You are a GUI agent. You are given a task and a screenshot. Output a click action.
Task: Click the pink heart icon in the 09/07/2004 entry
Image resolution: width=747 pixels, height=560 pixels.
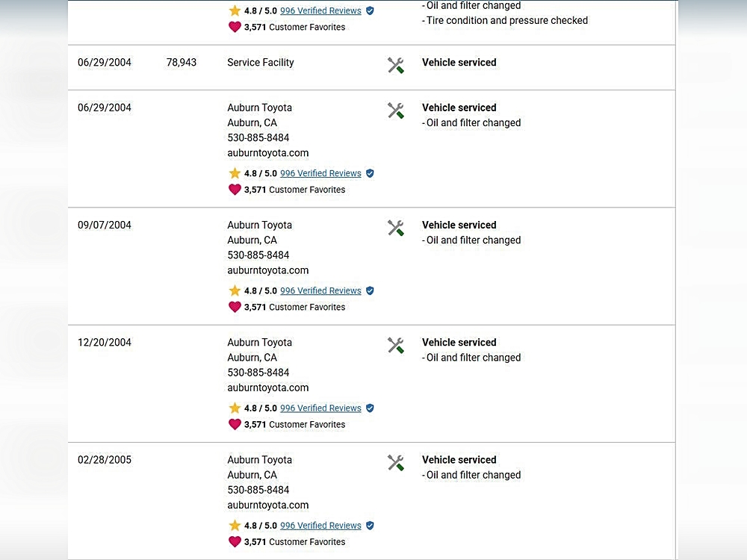click(x=235, y=307)
